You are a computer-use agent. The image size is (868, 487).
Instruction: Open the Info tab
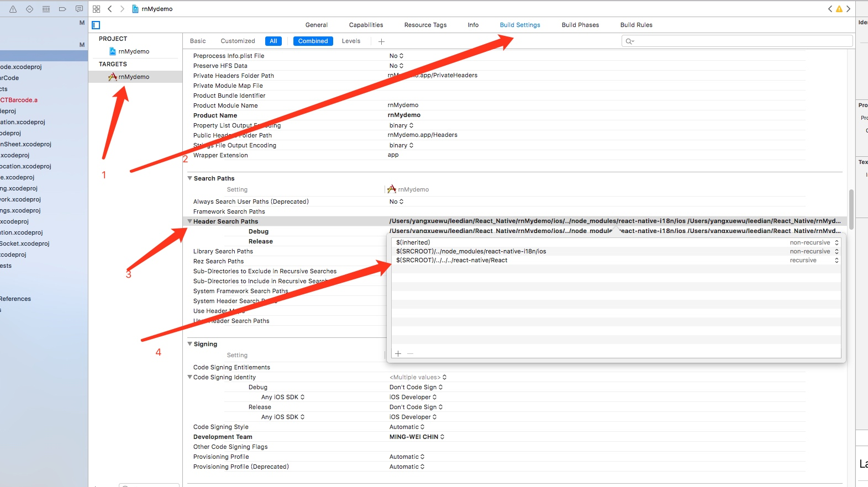pos(473,25)
